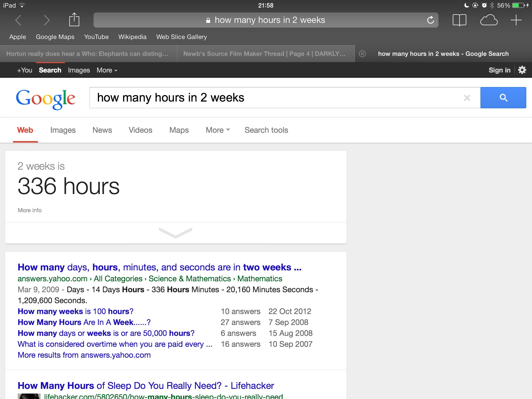The height and width of the screenshot is (399, 532).
Task: Tap Safari back navigation arrow
Action: click(x=18, y=20)
